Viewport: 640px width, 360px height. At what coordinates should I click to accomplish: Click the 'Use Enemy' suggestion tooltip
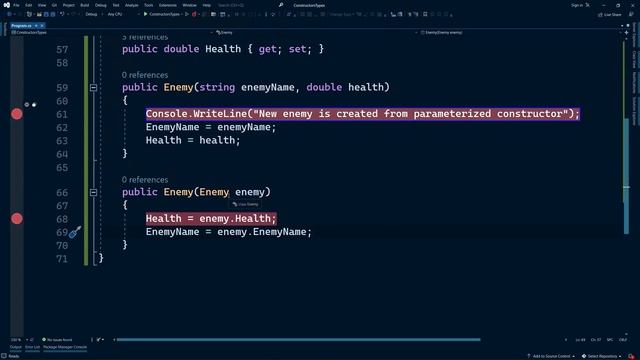click(x=245, y=204)
